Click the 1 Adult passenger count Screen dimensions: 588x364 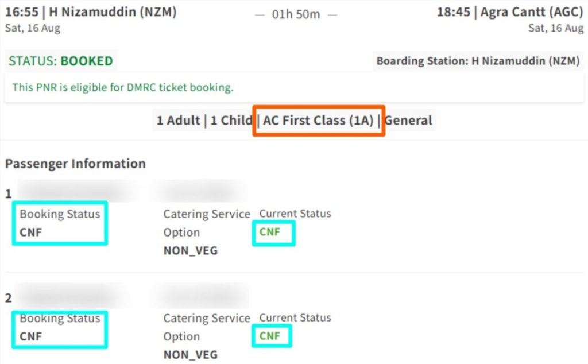(x=178, y=121)
